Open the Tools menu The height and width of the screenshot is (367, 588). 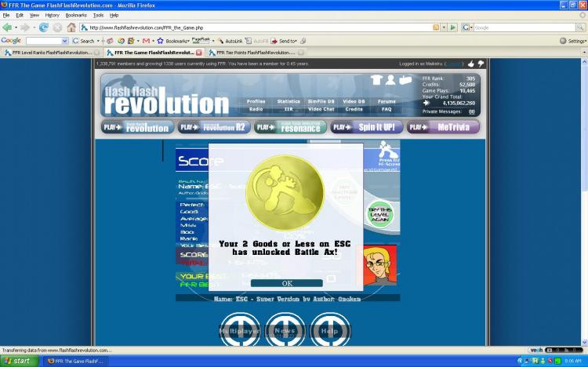(98, 16)
